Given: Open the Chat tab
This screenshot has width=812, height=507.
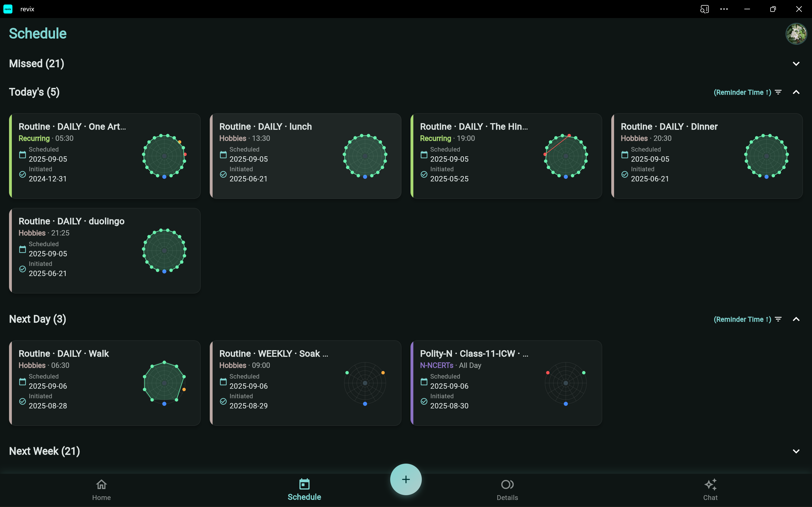Looking at the screenshot, I should pos(710,489).
